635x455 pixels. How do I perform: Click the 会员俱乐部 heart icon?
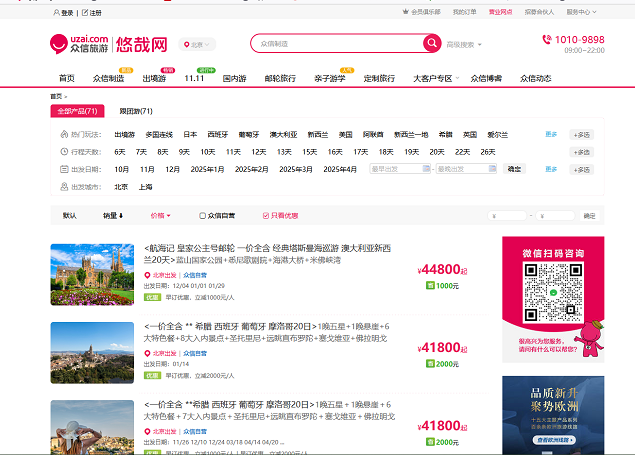tap(416, 13)
